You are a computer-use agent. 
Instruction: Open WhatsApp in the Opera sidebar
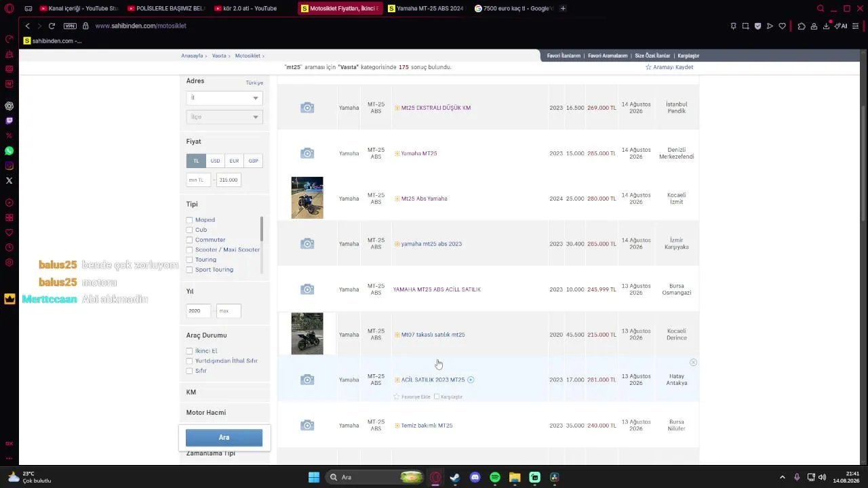(9, 150)
